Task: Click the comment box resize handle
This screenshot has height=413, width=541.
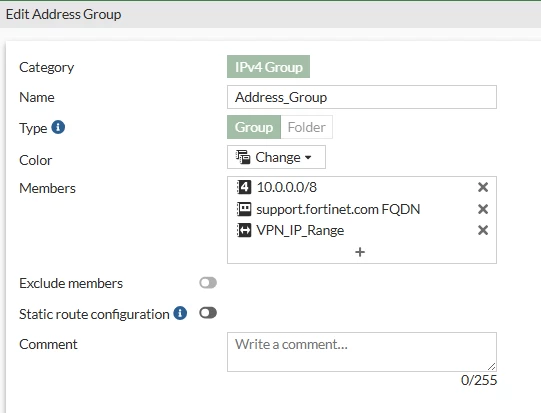Action: pyautogui.click(x=492, y=367)
